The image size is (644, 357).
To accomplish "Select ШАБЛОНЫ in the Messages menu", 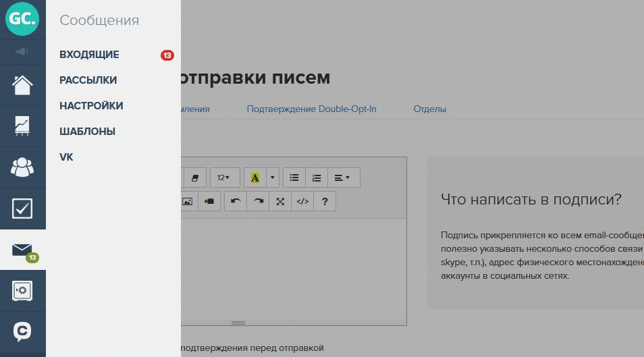I will 87,132.
